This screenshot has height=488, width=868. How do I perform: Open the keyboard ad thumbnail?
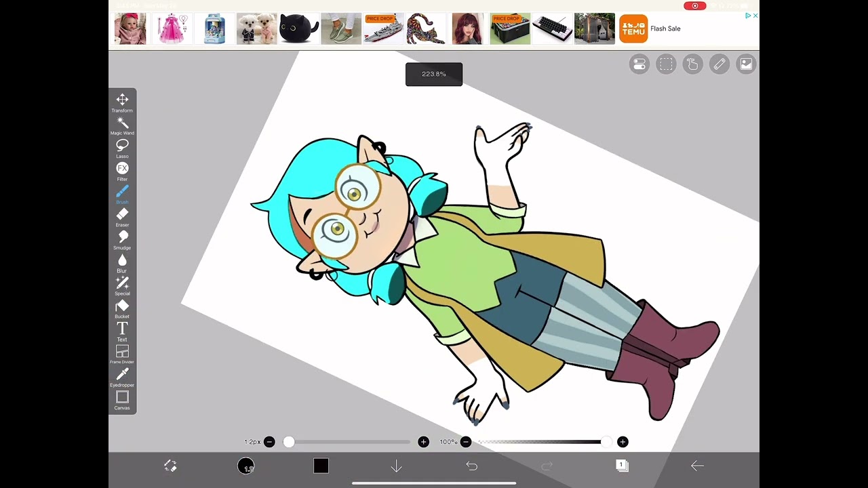point(553,29)
